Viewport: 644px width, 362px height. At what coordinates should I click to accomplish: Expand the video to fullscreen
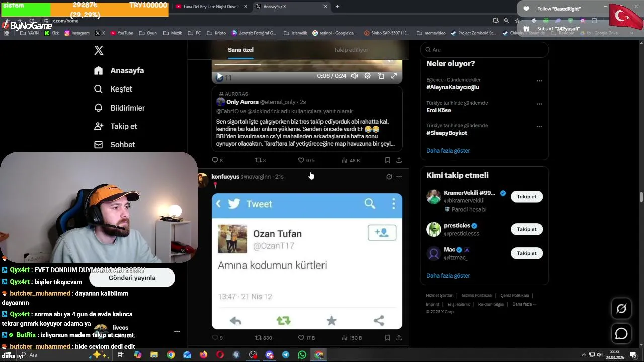(394, 76)
